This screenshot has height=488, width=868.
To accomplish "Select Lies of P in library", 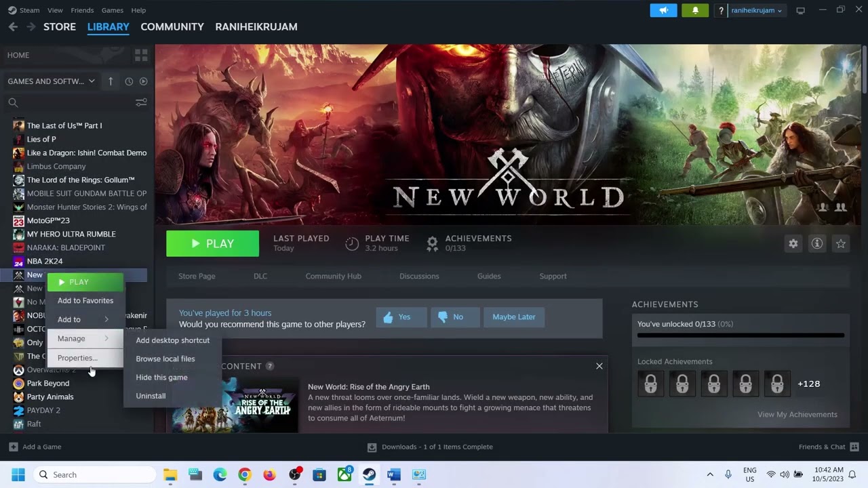I will (41, 139).
